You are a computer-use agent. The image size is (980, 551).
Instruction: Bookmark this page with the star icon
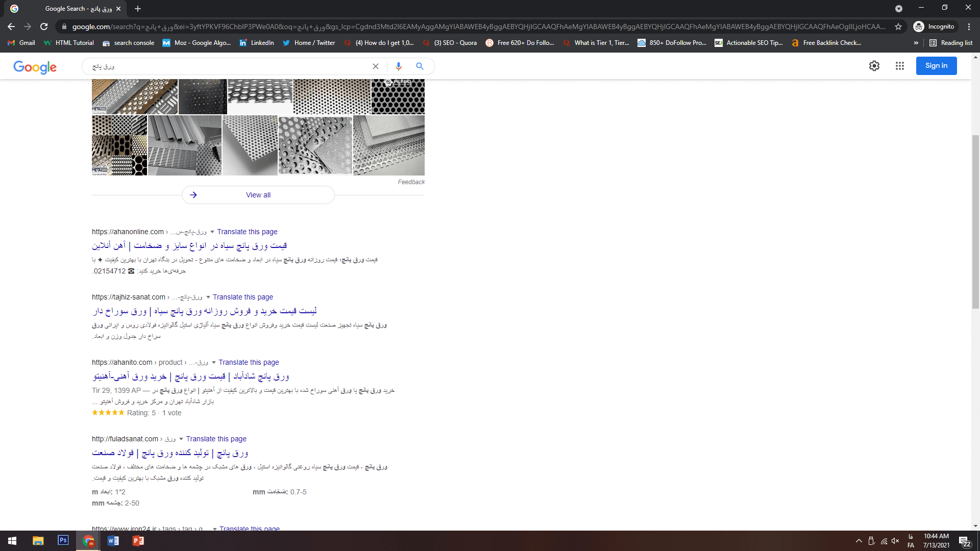pos(898,27)
